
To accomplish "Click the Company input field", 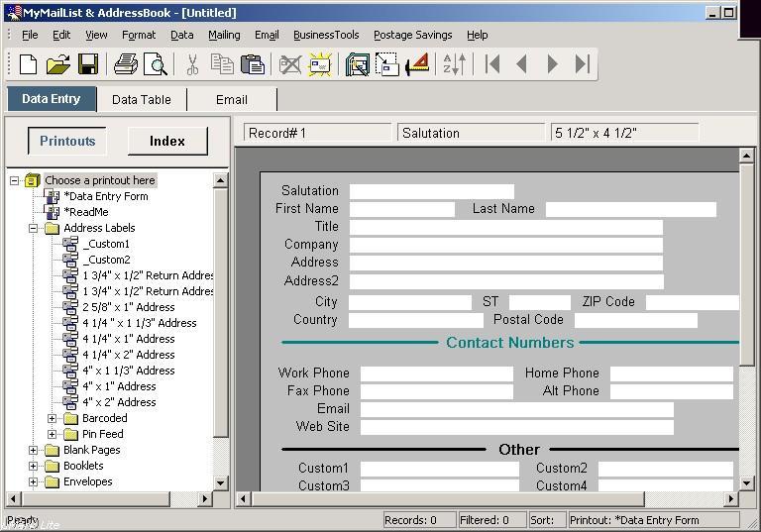I will click(x=506, y=245).
